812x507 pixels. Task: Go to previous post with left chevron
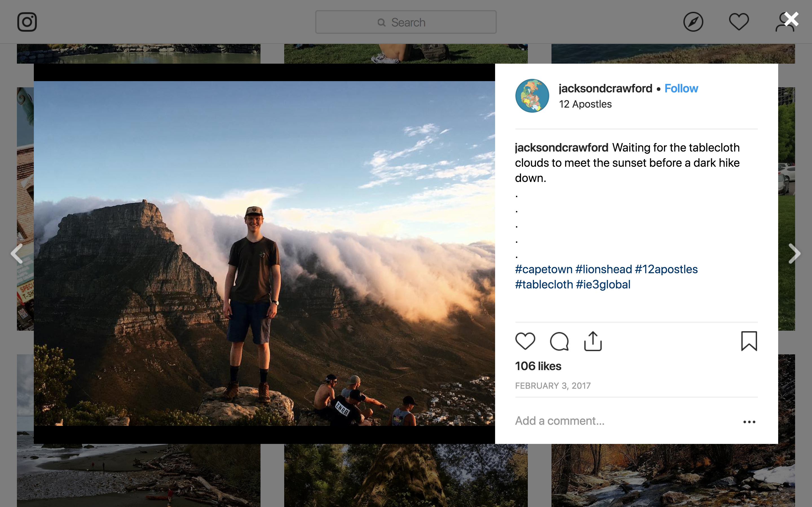[17, 253]
